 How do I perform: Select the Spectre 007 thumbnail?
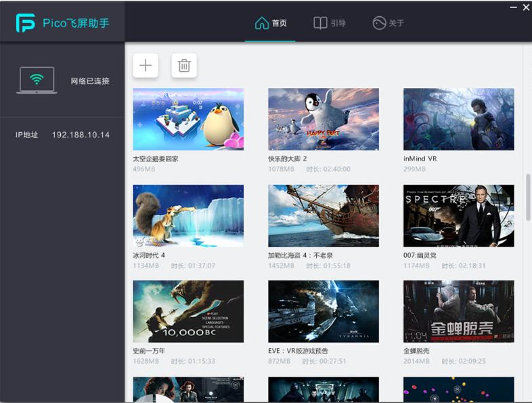459,215
